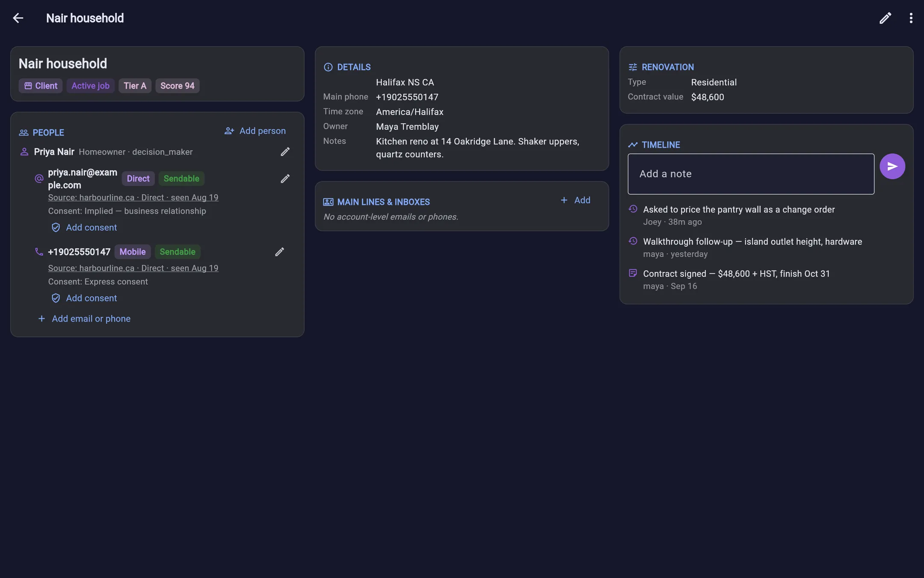
Task: Select the main phone value in Details
Action: click(x=407, y=97)
